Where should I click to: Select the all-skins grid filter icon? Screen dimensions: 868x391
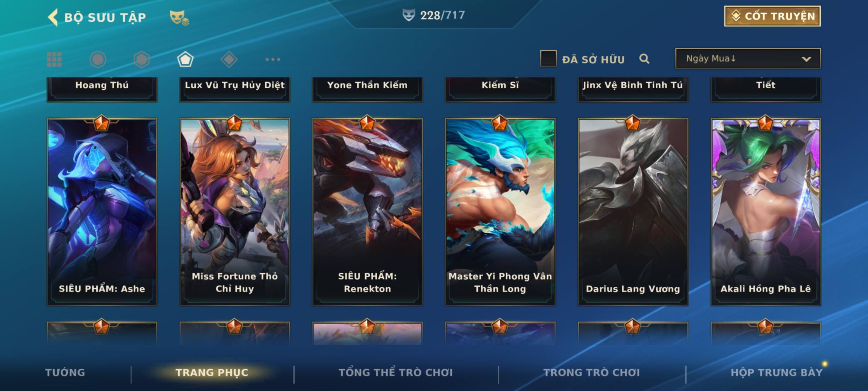click(x=54, y=59)
